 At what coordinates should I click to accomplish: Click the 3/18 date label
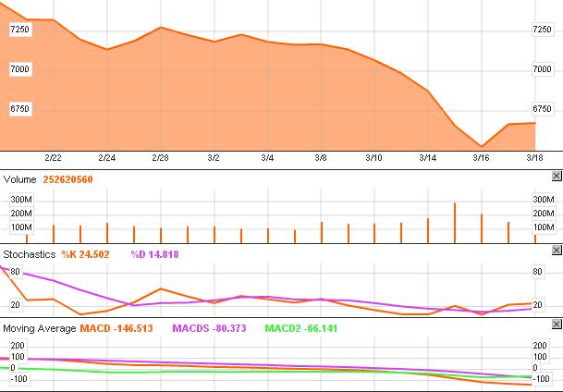(x=534, y=159)
